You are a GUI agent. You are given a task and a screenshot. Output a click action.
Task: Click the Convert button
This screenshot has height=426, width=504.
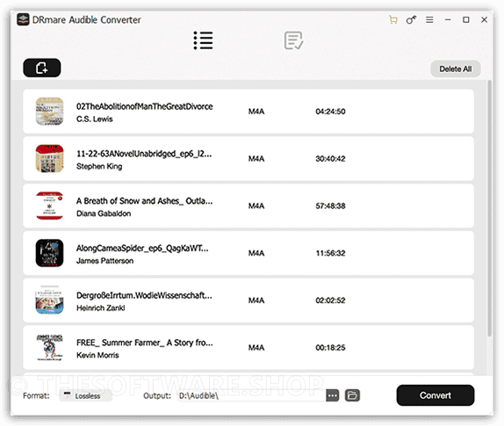click(436, 395)
